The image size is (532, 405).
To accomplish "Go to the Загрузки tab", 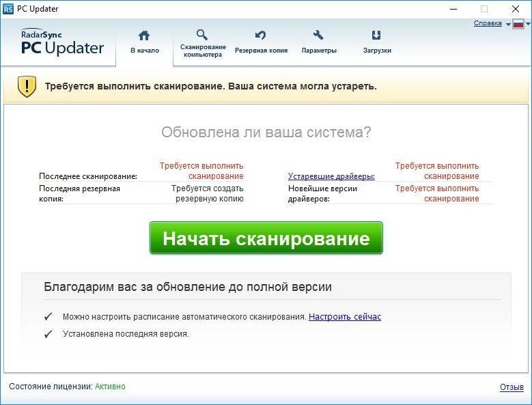I will click(x=377, y=42).
